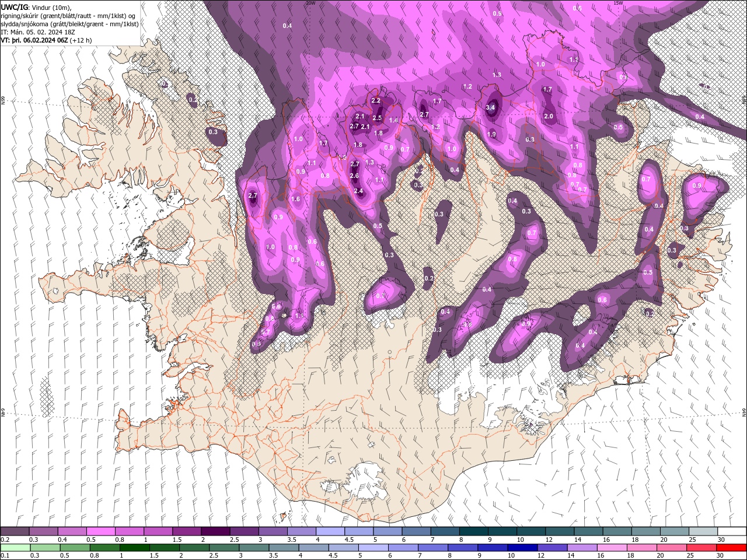Click the 2.4 snowfall value label
The width and height of the screenshot is (747, 560).
pos(358,191)
